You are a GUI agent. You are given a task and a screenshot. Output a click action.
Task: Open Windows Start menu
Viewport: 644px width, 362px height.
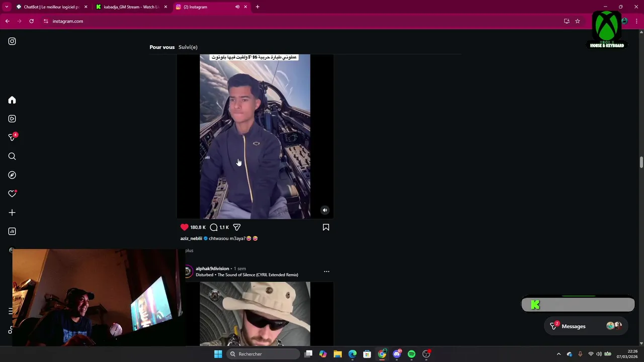tap(218, 354)
